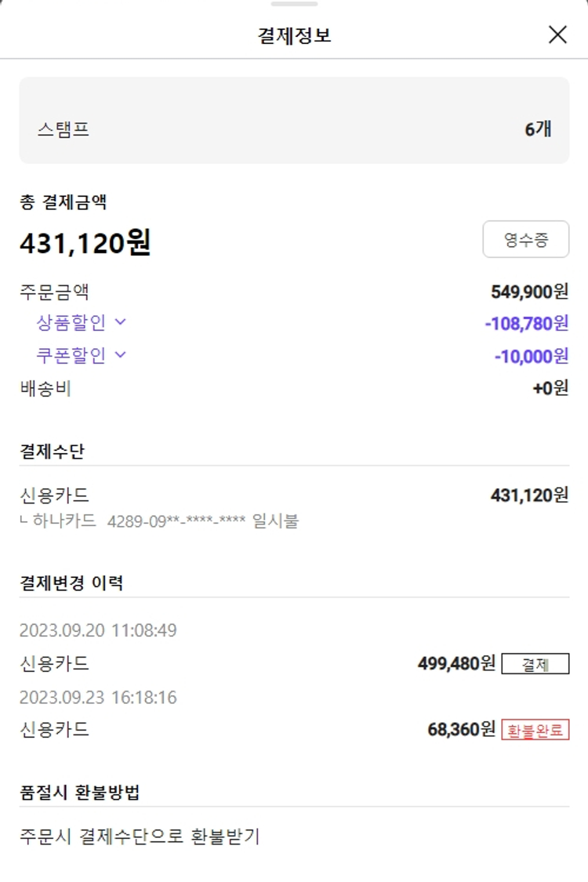
Task: Click the drag handle above the title
Action: pos(294,5)
